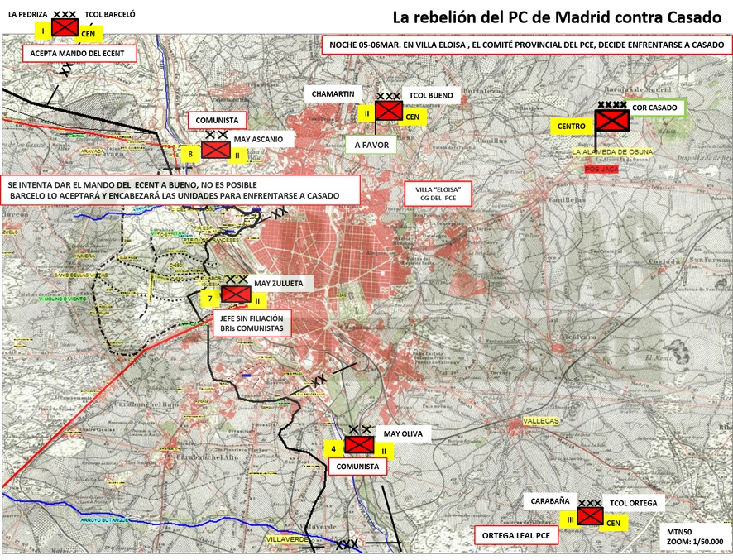Click the 'VALLECAS' yellow place label
The height and width of the screenshot is (560, 733).
541,421
